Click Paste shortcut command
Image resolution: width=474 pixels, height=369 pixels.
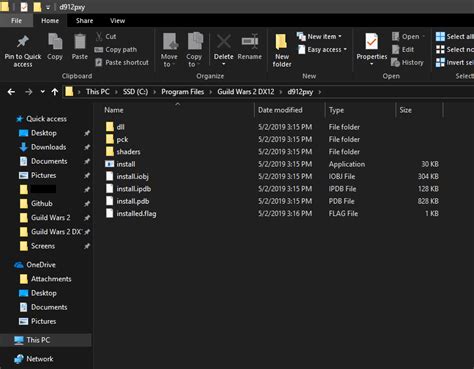tap(122, 62)
